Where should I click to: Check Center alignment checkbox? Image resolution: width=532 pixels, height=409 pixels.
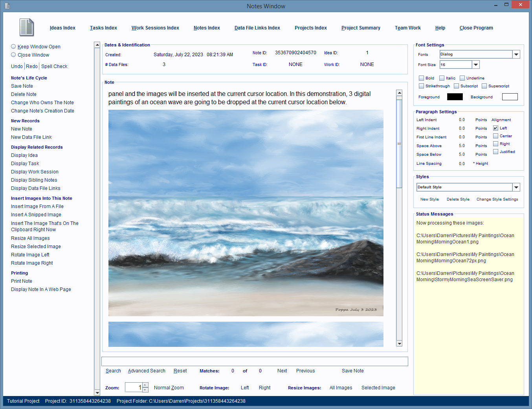tap(495, 136)
